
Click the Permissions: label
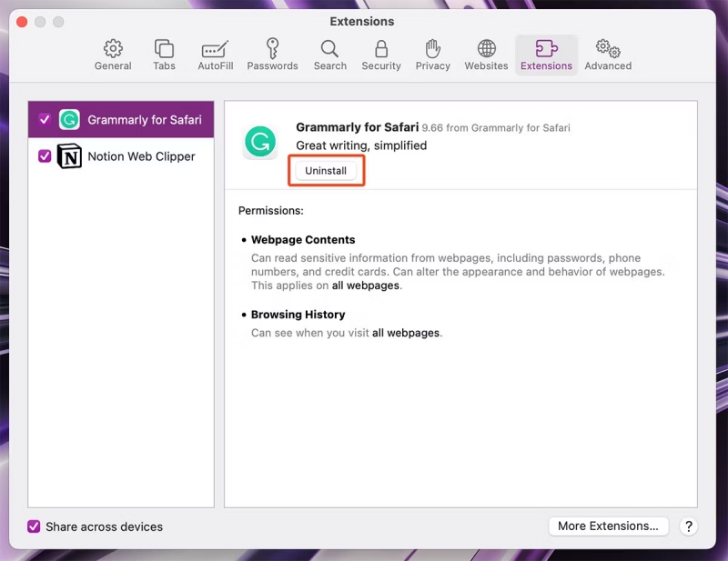click(270, 210)
